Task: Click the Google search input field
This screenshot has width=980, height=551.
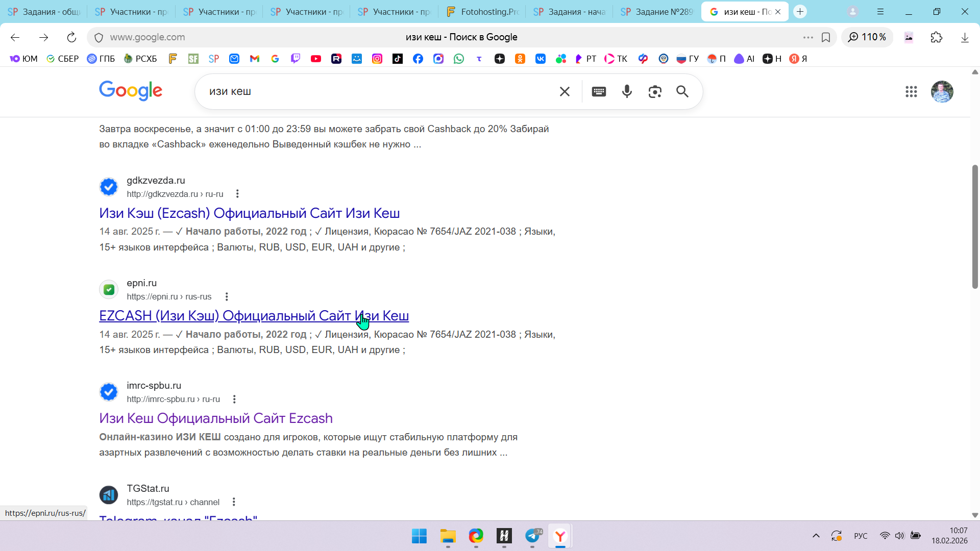Action: pos(378,91)
